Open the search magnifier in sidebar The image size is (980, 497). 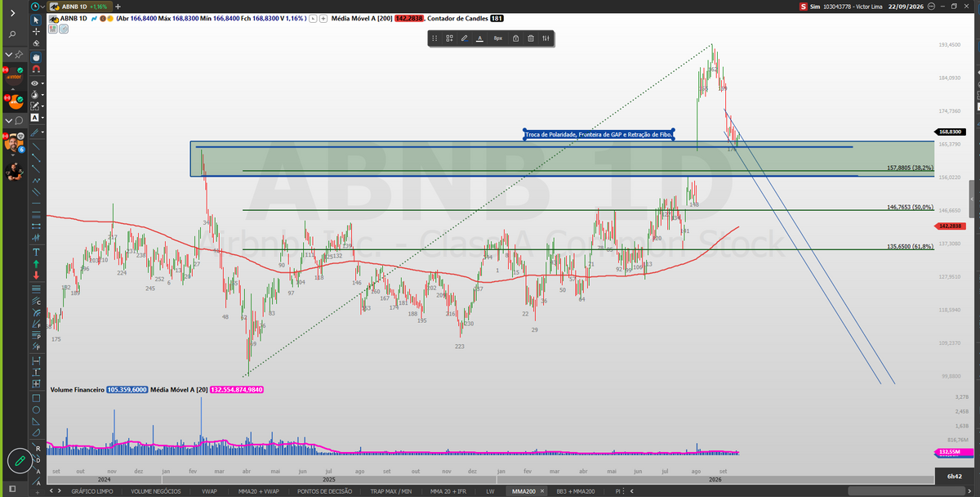(x=12, y=34)
